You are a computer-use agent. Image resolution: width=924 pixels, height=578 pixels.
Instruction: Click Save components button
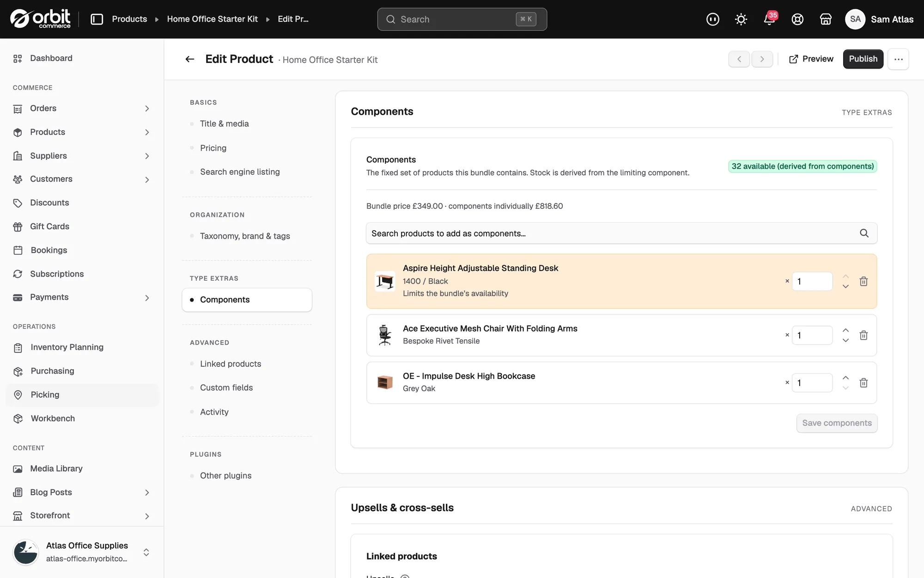pyautogui.click(x=837, y=423)
